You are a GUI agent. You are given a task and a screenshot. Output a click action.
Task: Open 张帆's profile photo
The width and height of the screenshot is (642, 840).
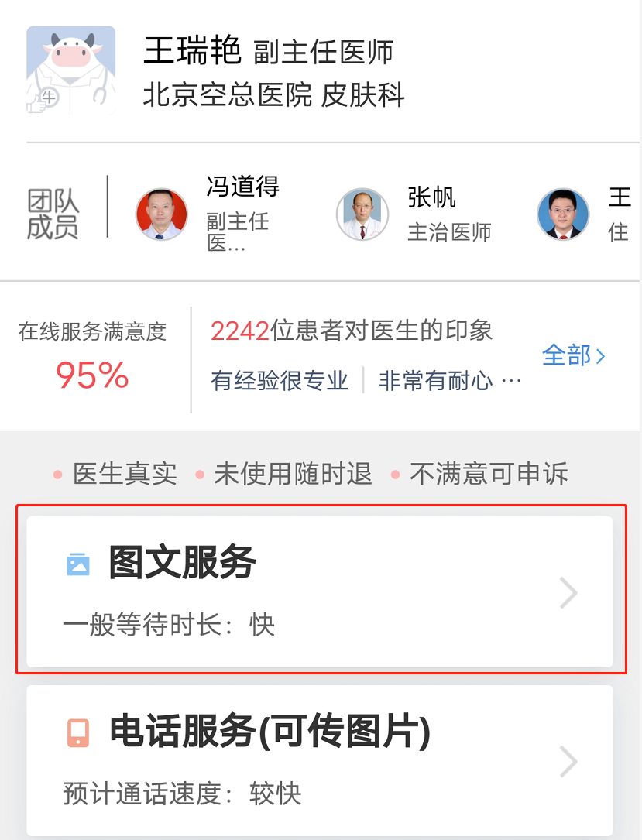(362, 214)
